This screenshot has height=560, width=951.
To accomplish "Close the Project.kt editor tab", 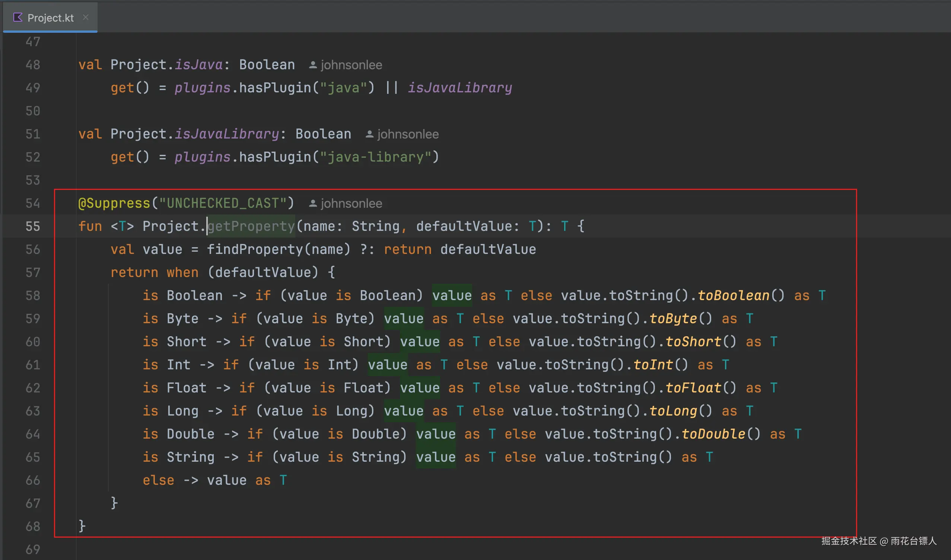I will 86,17.
